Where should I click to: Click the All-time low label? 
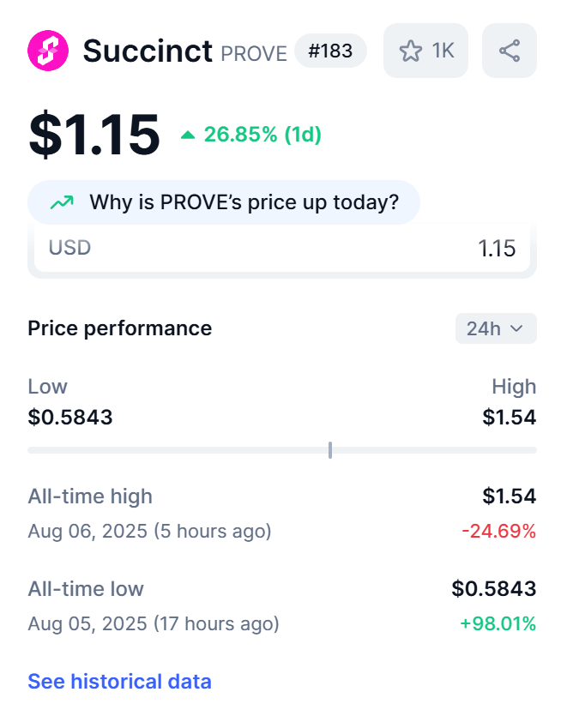(86, 588)
